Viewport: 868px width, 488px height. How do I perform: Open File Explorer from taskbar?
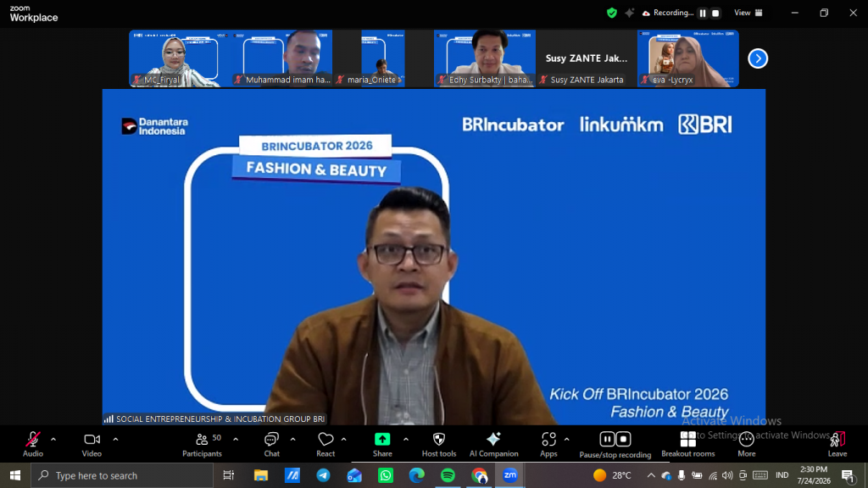(261, 475)
